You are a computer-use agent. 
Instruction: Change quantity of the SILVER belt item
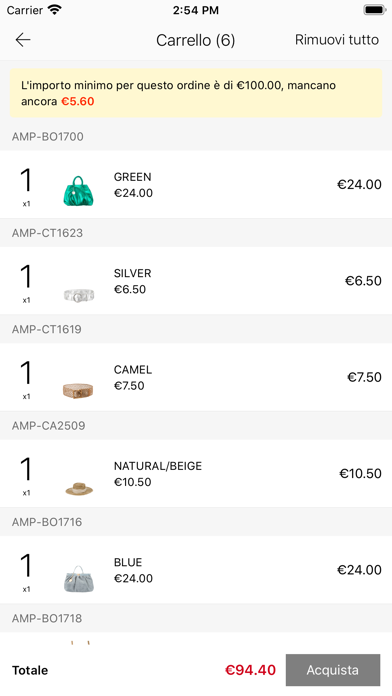tap(26, 282)
